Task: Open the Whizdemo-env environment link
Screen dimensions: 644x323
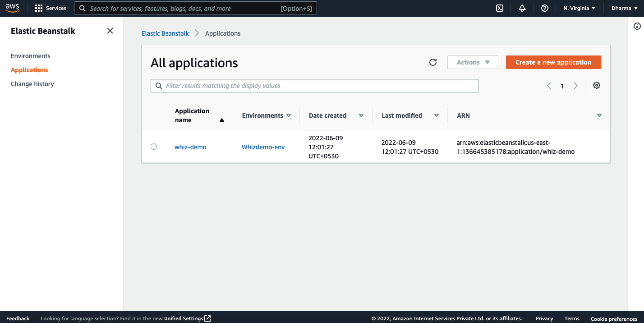Action: (x=263, y=147)
